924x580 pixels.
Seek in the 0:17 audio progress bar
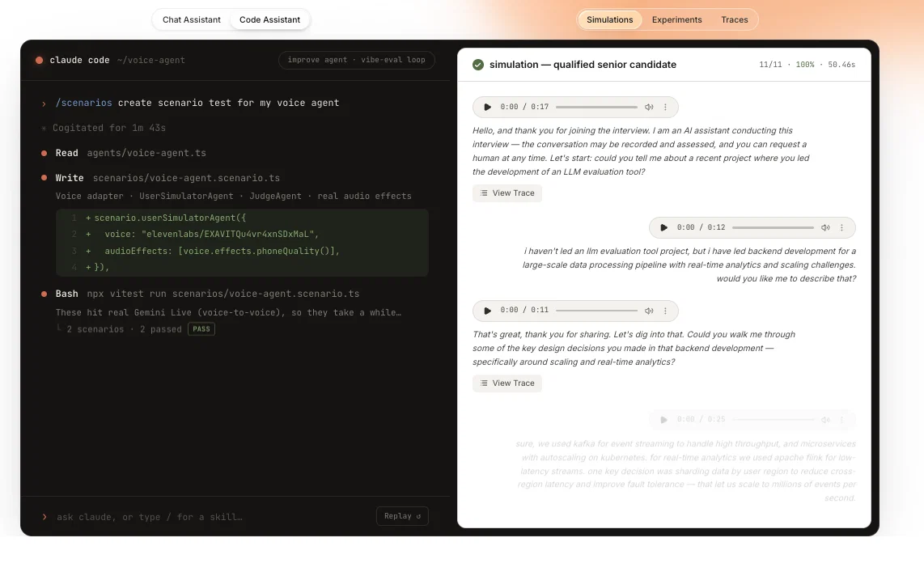click(x=596, y=108)
